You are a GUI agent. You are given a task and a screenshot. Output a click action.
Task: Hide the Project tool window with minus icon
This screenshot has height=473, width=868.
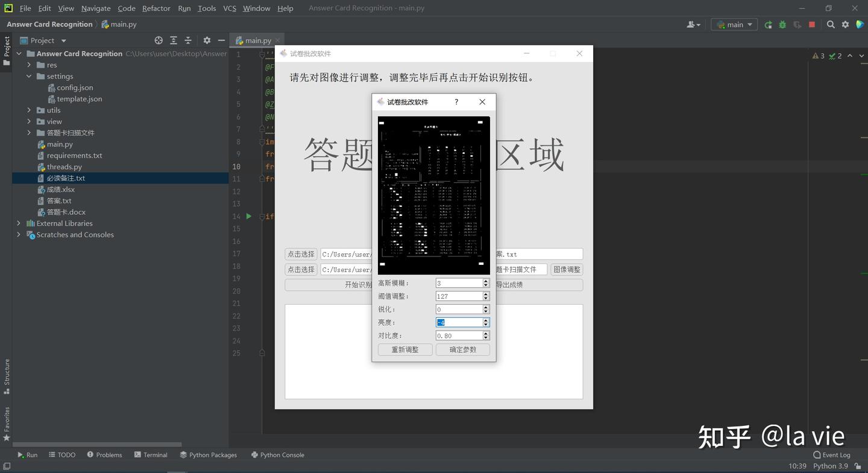(221, 40)
